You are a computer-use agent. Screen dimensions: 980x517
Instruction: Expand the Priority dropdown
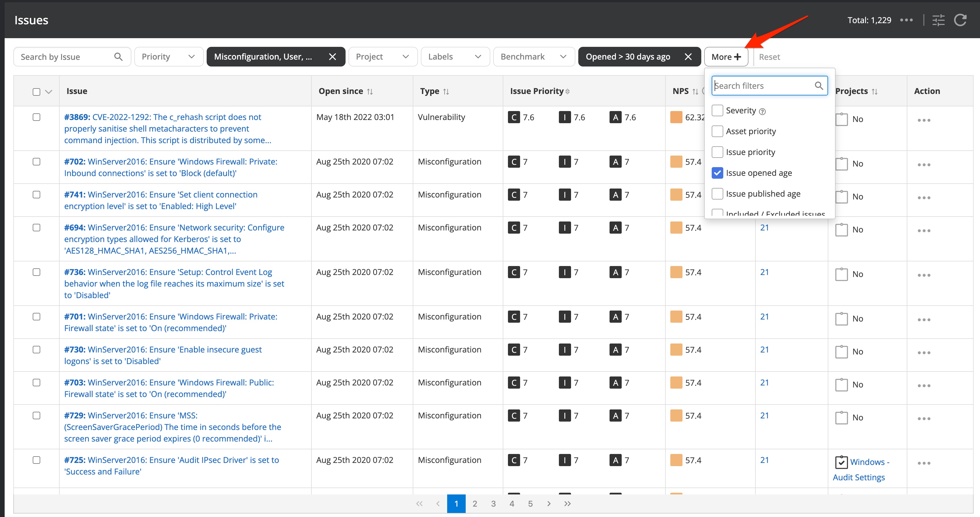168,57
